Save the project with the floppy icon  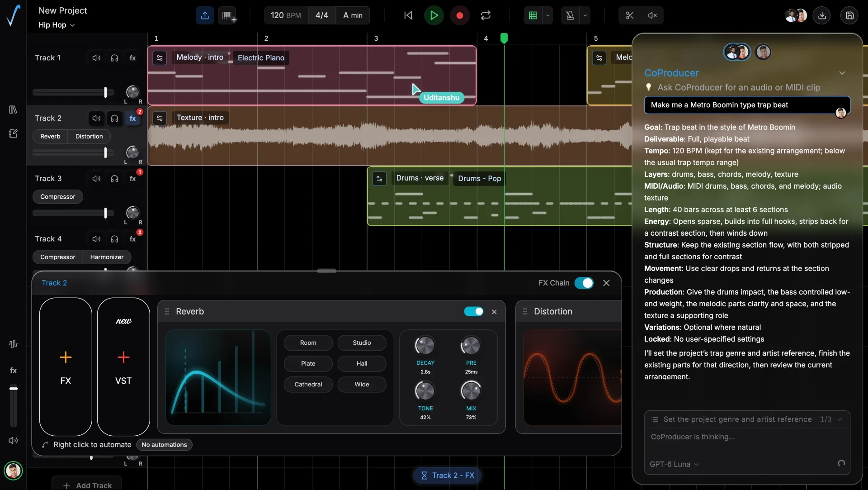849,15
